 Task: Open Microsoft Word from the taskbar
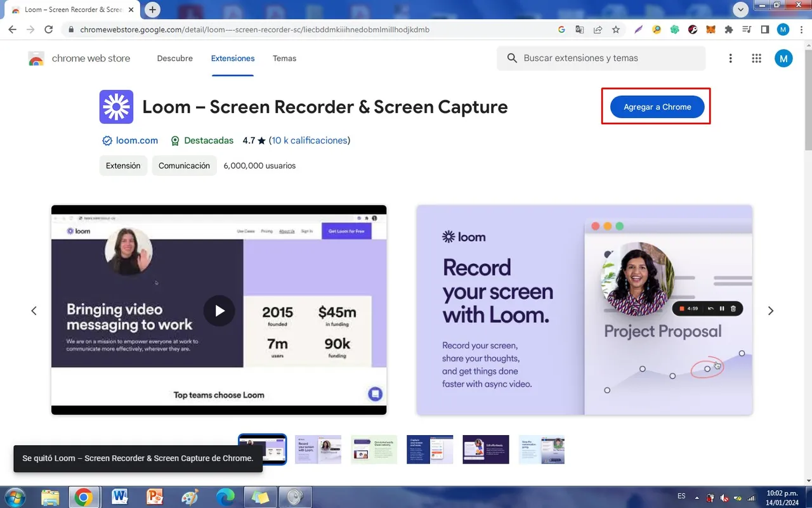[x=120, y=497]
